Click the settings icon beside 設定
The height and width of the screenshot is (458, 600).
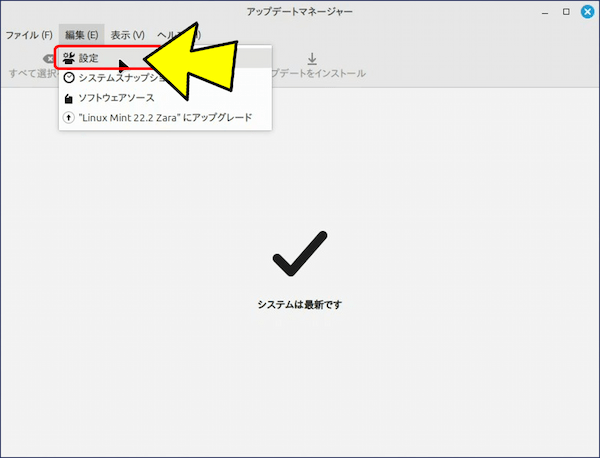tap(68, 58)
